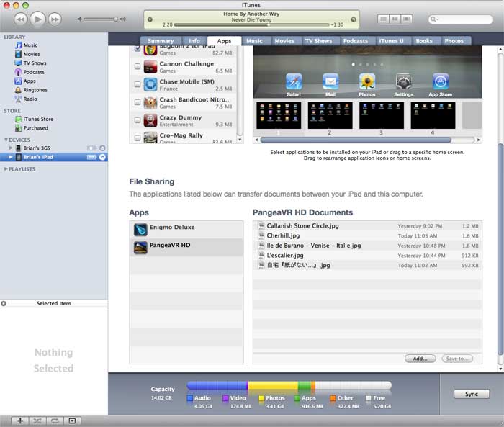Expand the Playlists section in the sidebar
This screenshot has width=504, height=427.
[x=6, y=168]
